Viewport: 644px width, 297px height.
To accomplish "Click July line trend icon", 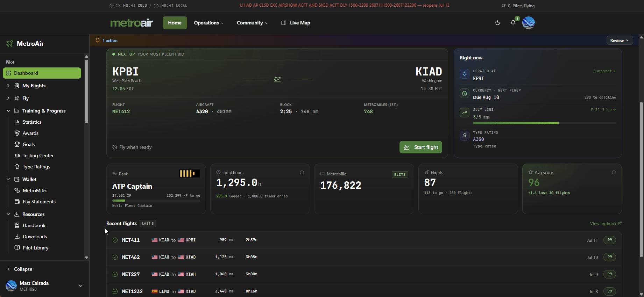I will tap(465, 113).
